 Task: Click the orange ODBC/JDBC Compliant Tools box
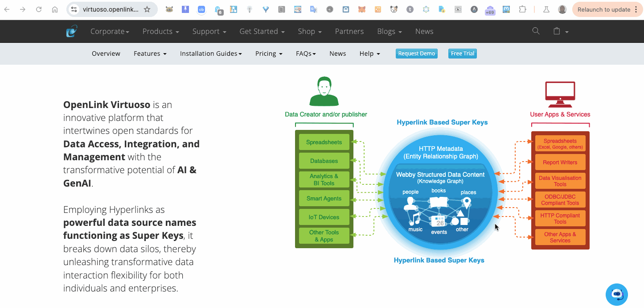coord(560,200)
